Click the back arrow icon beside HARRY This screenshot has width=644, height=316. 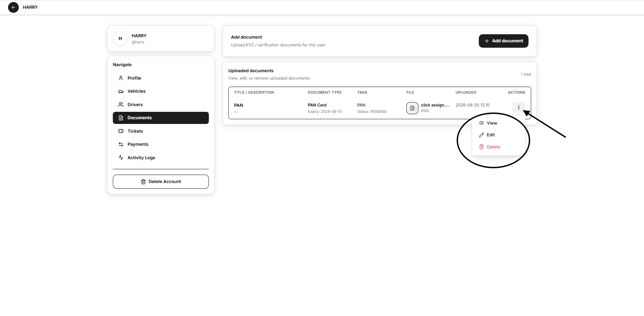[x=13, y=7]
